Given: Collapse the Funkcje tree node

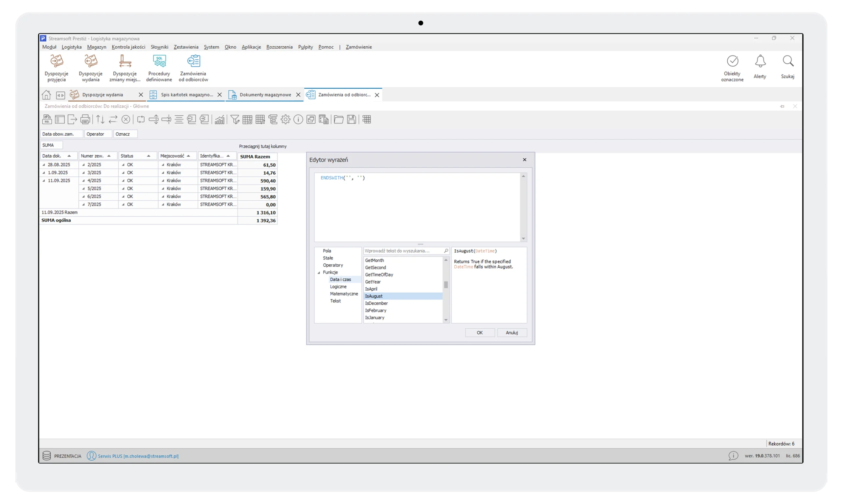Looking at the screenshot, I should click(319, 273).
